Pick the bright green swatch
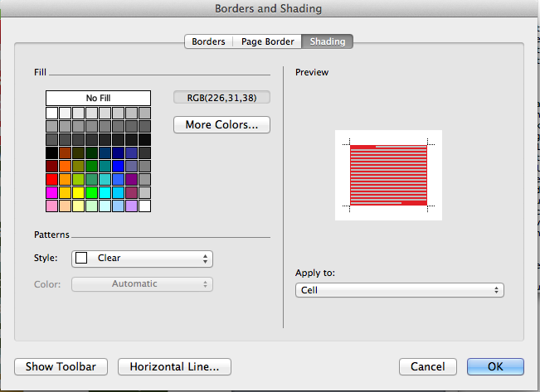 coord(91,192)
